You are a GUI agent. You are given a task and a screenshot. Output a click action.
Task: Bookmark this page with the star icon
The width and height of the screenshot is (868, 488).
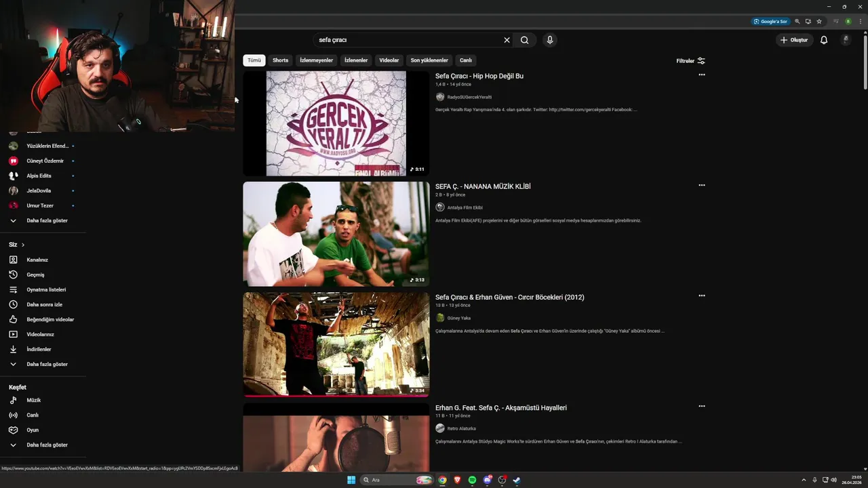[x=819, y=21]
